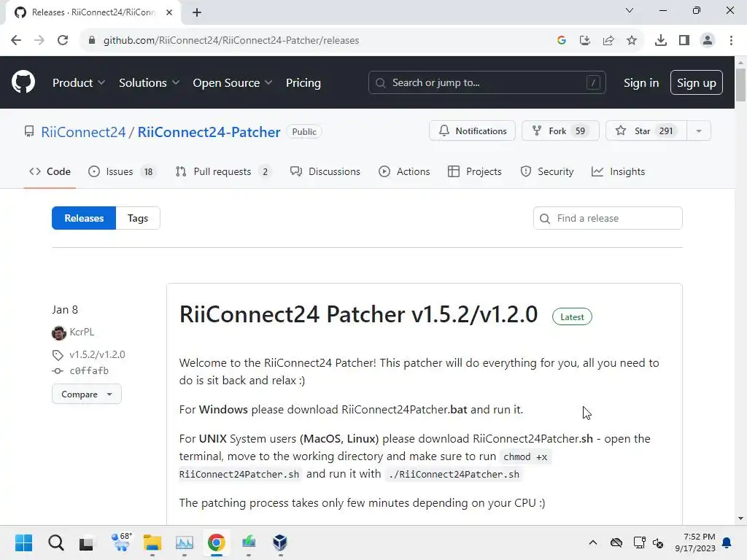This screenshot has height=560, width=747.
Task: Switch to the Discussions tab
Action: click(325, 171)
